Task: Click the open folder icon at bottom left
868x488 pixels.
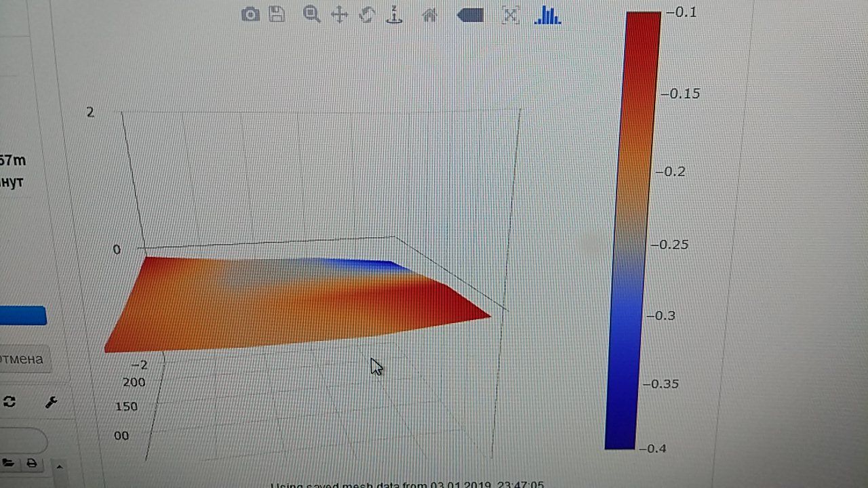Action: click(x=8, y=464)
